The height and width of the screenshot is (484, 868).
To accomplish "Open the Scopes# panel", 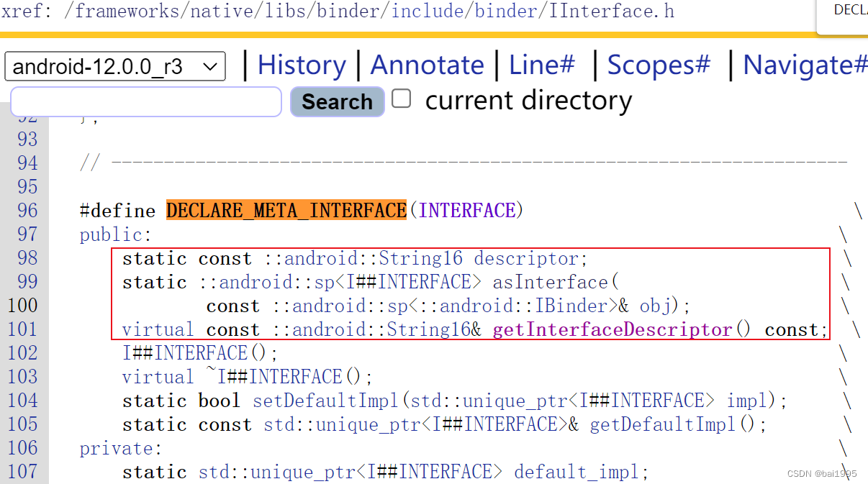I will (x=657, y=65).
